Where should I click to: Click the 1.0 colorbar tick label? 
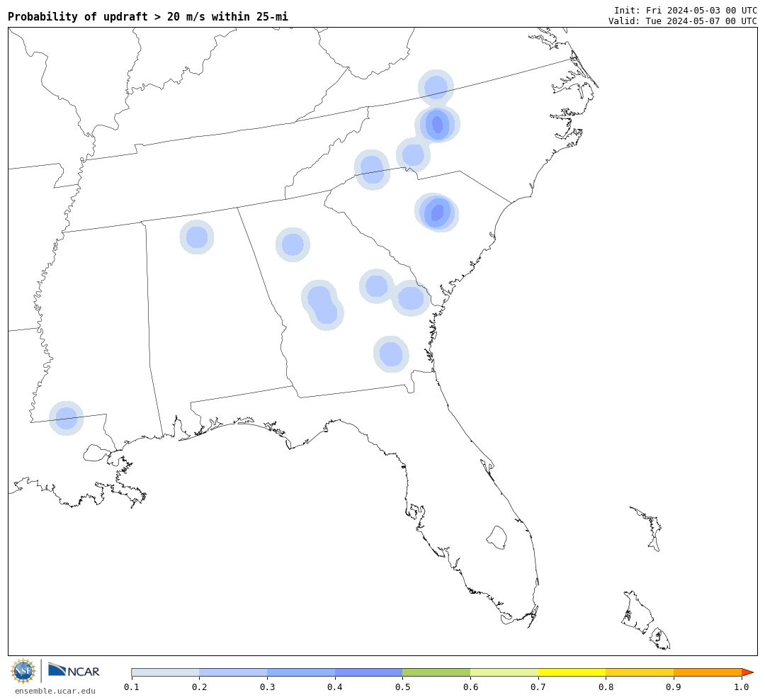(742, 687)
